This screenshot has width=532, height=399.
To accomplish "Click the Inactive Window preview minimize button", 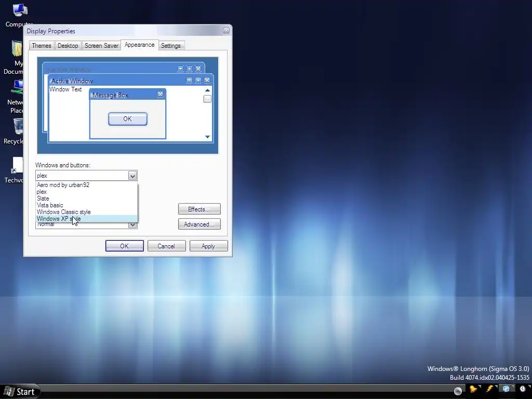I will [180, 69].
